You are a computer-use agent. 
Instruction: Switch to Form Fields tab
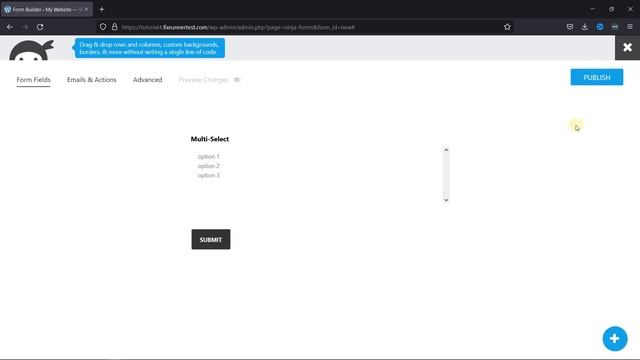coord(33,80)
